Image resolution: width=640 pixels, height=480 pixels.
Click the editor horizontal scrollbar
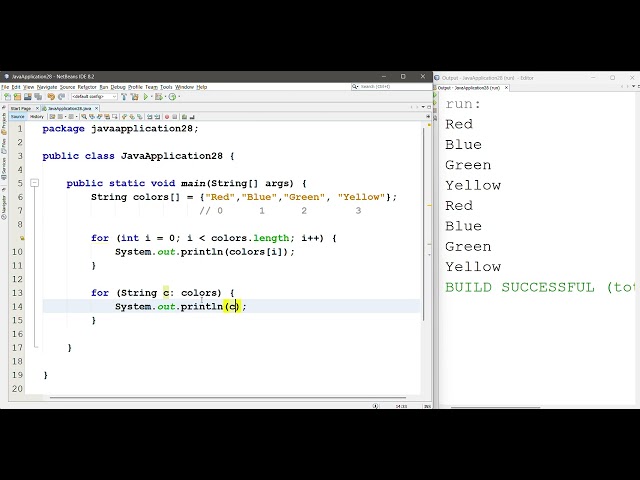pyautogui.click(x=228, y=397)
